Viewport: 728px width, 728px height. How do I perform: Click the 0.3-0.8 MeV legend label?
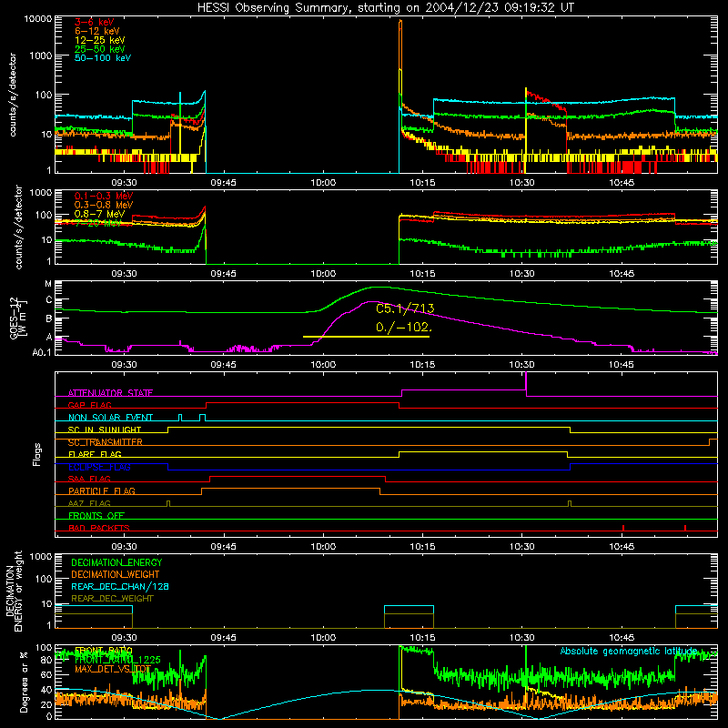(x=104, y=205)
